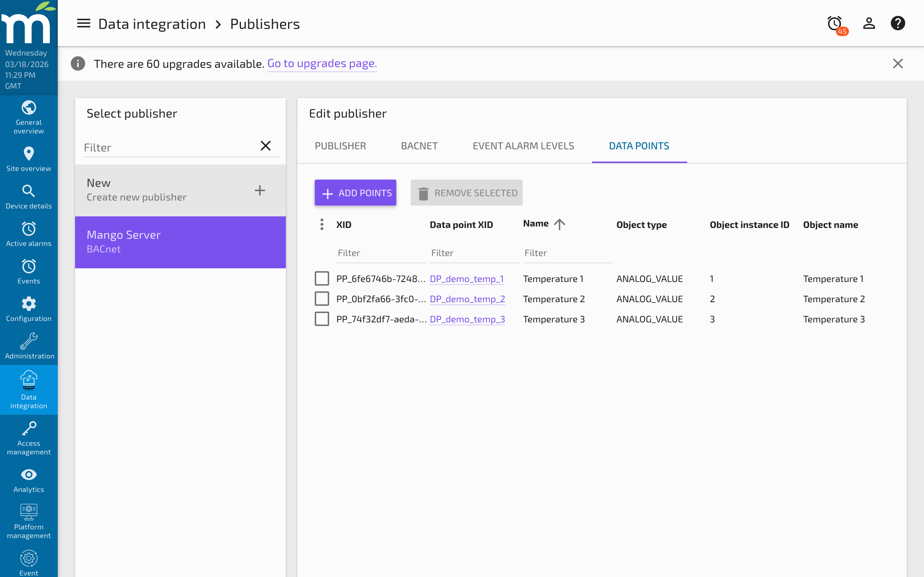Check the Temperature 2 row checkbox
The height and width of the screenshot is (577, 924).
click(322, 299)
